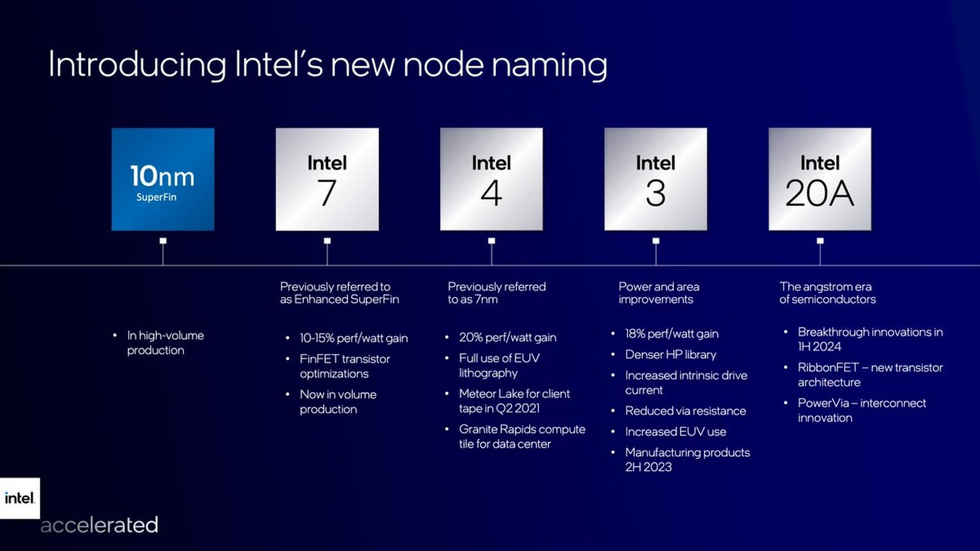
Task: Click the Intel logo in bottom left
Action: 19,498
